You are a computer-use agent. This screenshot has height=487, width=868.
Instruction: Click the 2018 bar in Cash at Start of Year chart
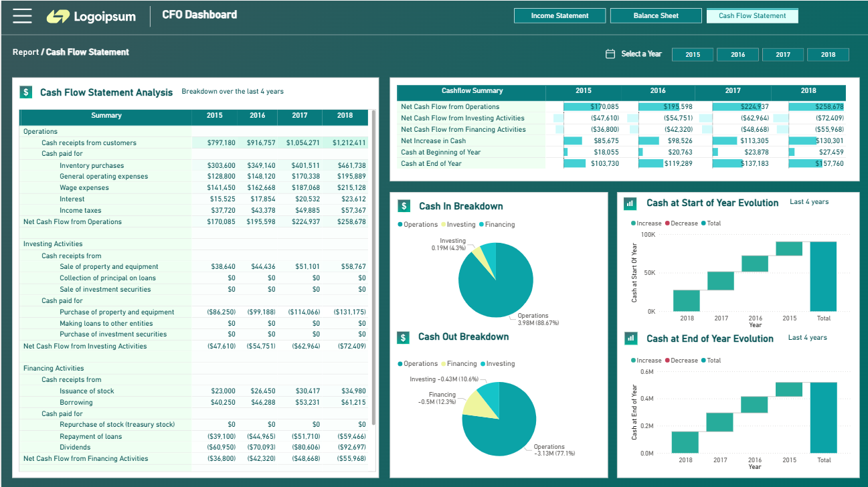(x=687, y=300)
